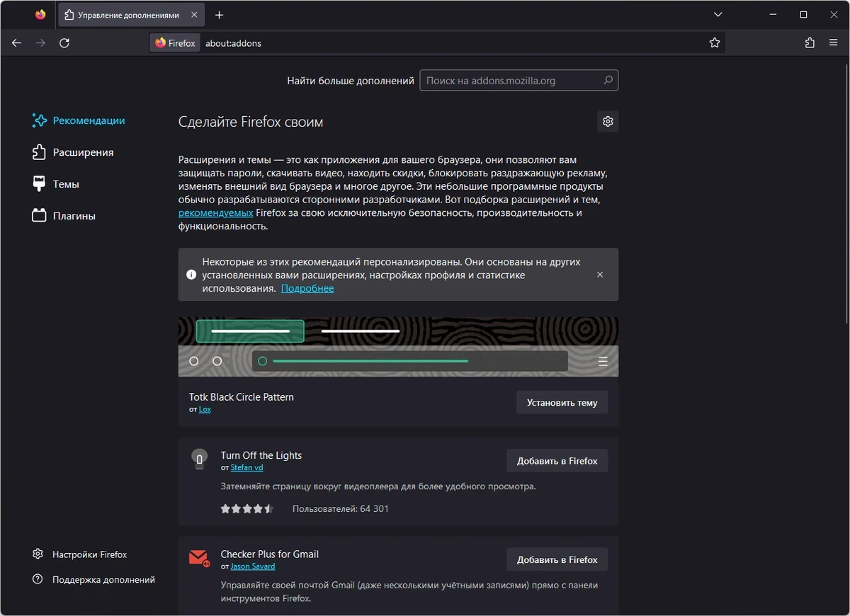Click the Totk Black Circle Pattern theme preview
850x616 pixels.
point(398,346)
